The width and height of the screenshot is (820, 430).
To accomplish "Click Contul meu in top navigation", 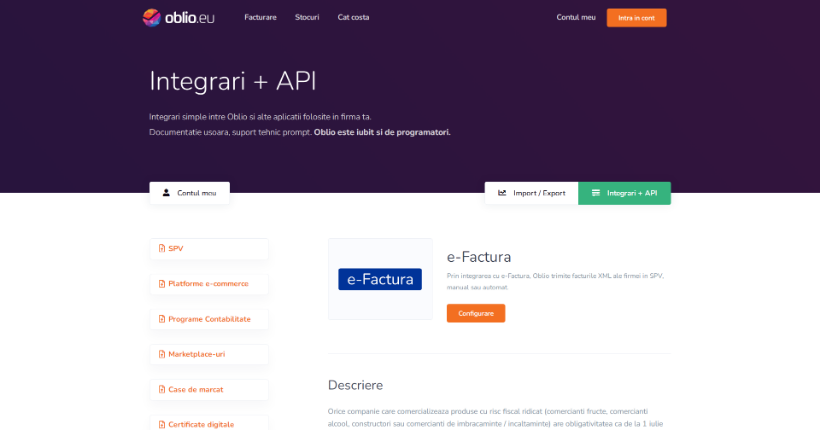I will coord(576,17).
